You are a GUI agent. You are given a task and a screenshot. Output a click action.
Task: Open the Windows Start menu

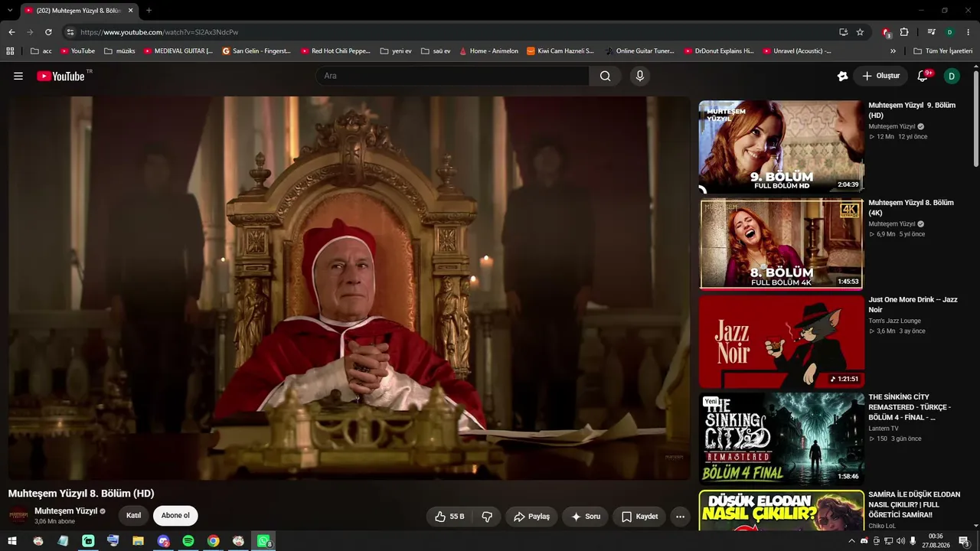point(12,541)
